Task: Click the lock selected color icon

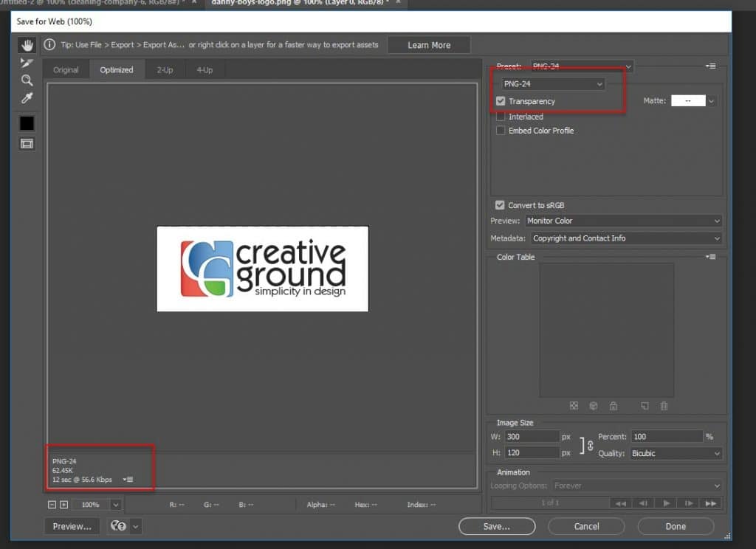Action: [614, 406]
